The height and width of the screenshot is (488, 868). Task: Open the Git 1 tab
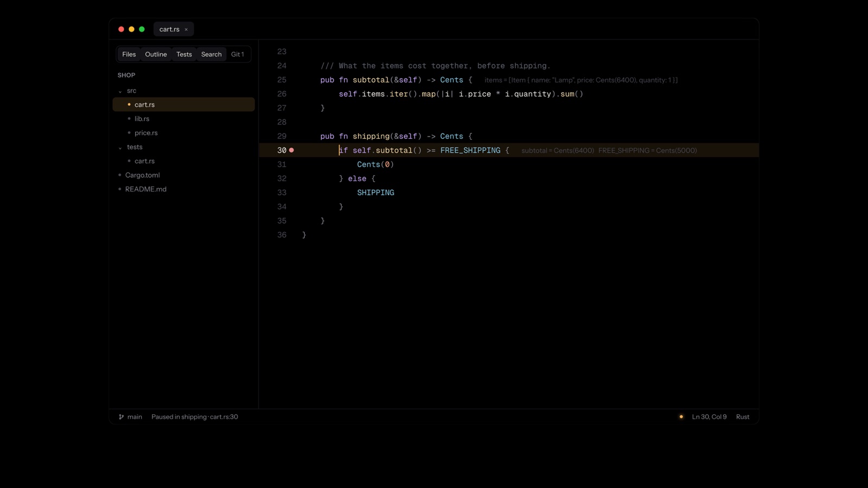(238, 54)
